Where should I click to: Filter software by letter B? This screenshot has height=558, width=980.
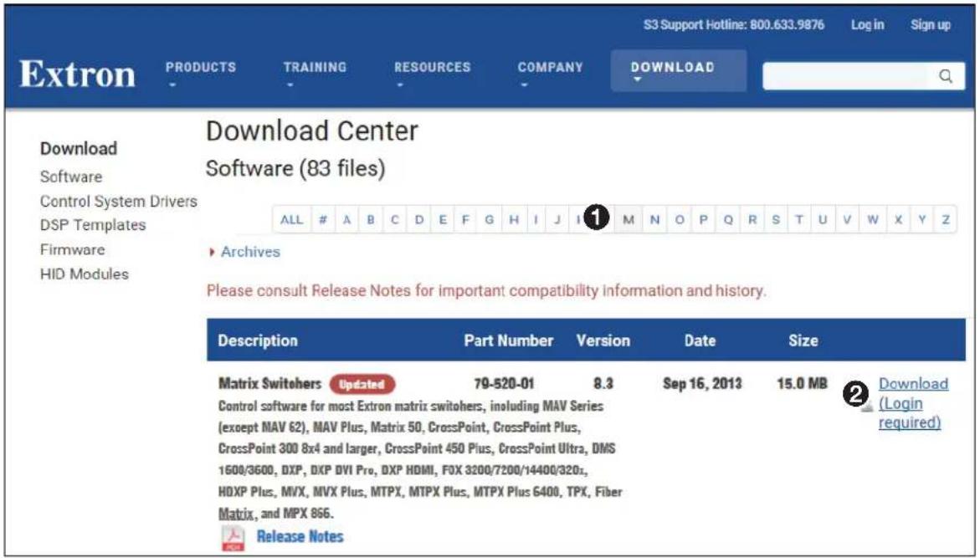pyautogui.click(x=371, y=220)
